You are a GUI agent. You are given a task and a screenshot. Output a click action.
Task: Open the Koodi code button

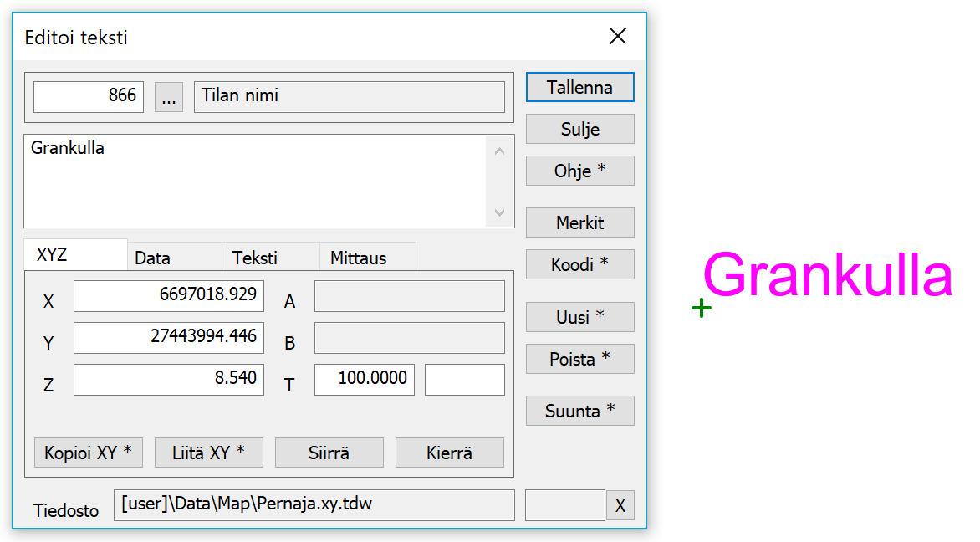[579, 264]
